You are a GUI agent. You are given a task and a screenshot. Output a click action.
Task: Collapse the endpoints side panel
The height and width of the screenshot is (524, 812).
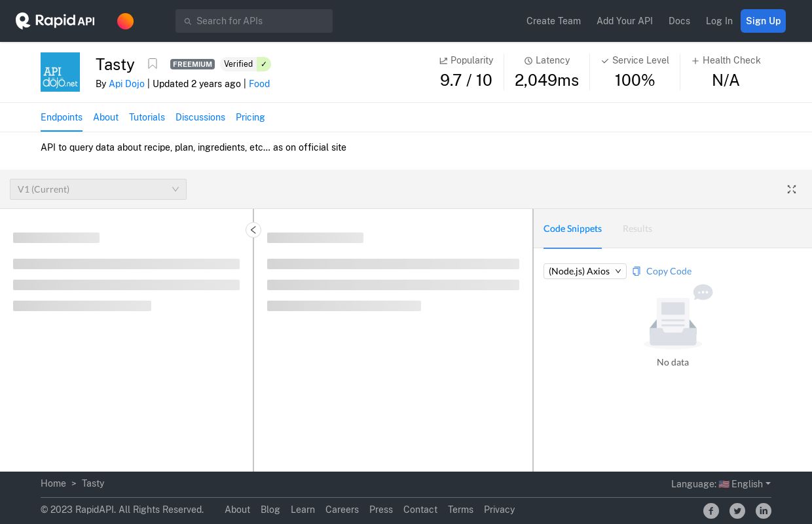pos(253,230)
